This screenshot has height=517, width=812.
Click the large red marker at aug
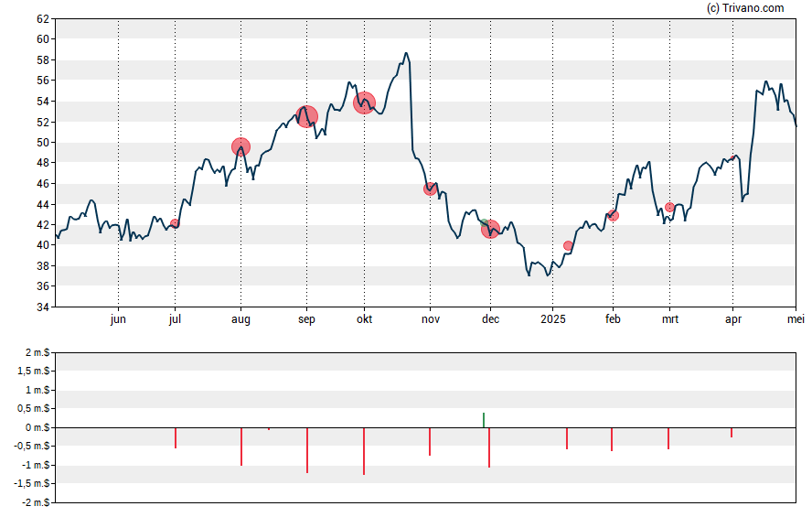coord(240,147)
